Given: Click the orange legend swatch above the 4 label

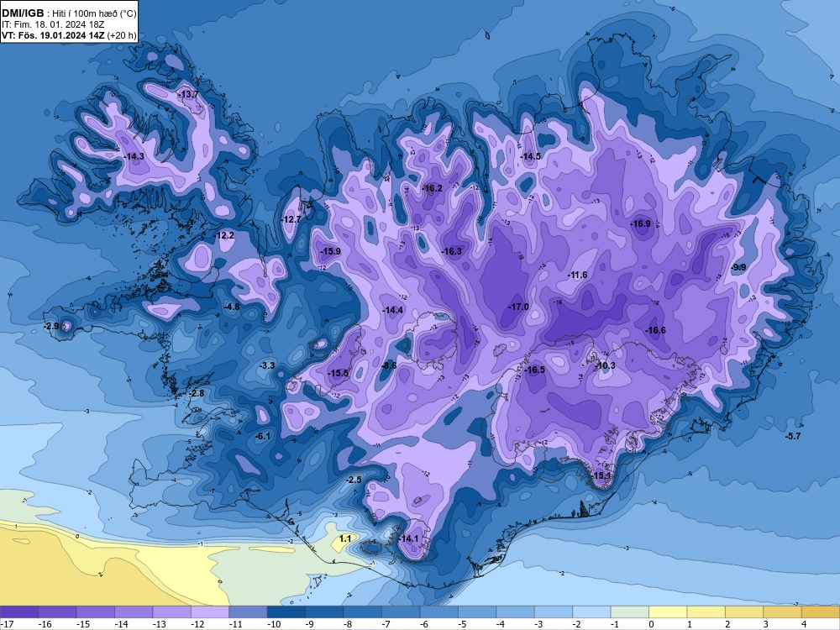Looking at the screenshot, I should pyautogui.click(x=820, y=612).
